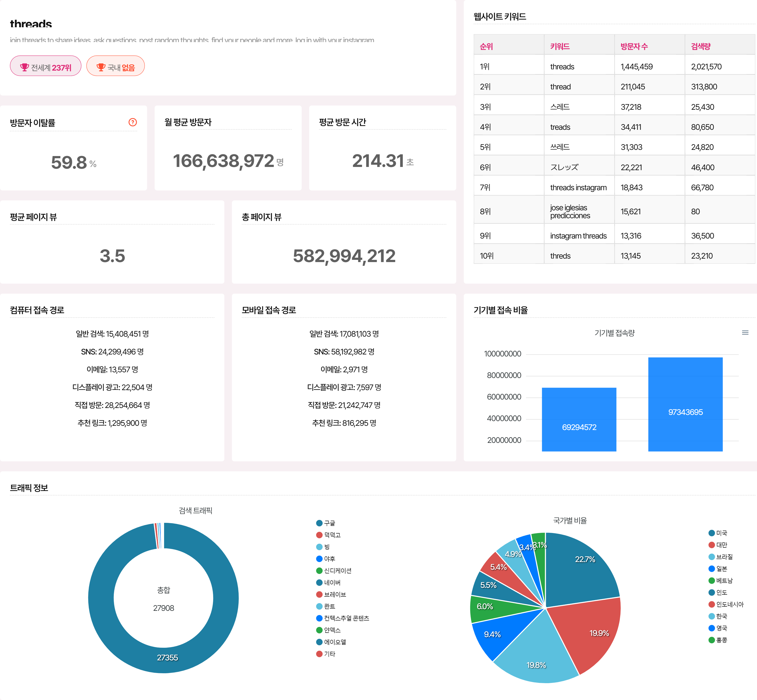Toggle 야후 legend item
757x700 pixels.
[326, 559]
